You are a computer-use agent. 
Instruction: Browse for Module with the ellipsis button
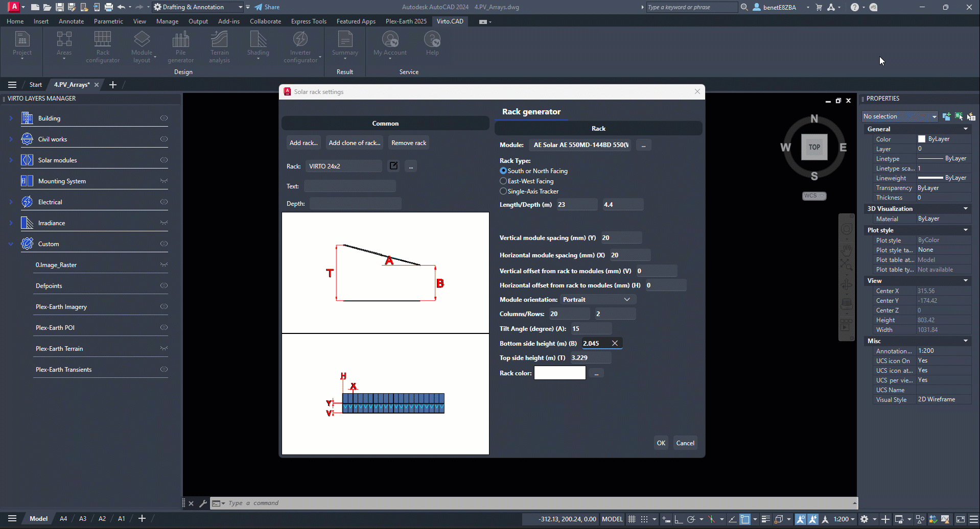click(644, 145)
